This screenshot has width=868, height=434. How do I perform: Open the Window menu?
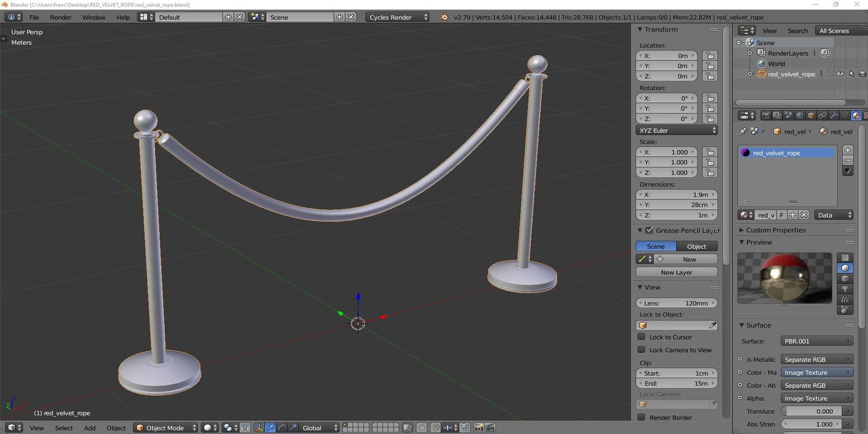click(x=94, y=17)
